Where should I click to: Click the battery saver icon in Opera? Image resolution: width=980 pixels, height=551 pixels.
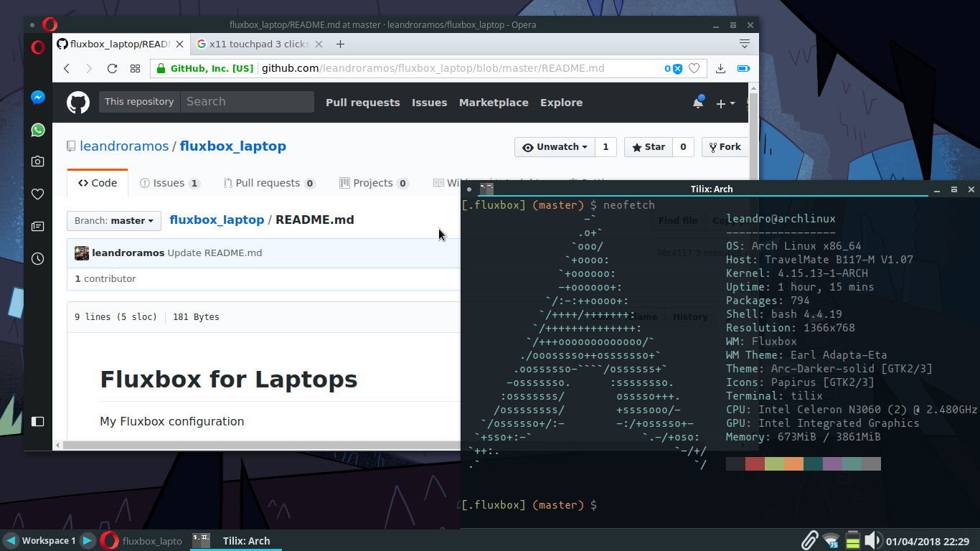coord(743,69)
